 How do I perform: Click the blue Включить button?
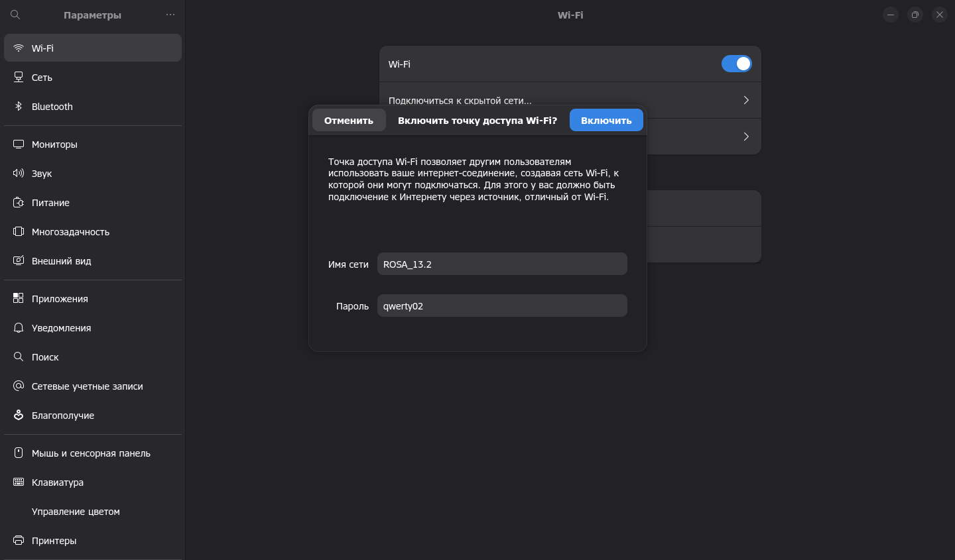[x=606, y=120]
